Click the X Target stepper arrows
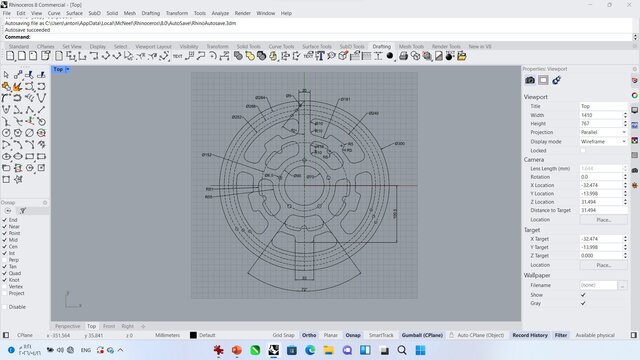The height and width of the screenshot is (360, 640). (x=625, y=239)
